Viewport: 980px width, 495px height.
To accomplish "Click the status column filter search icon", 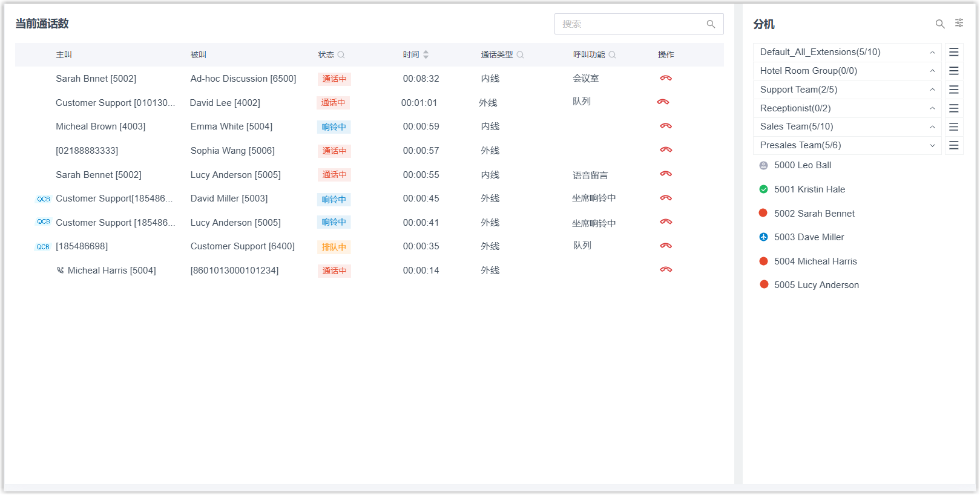I will point(341,55).
